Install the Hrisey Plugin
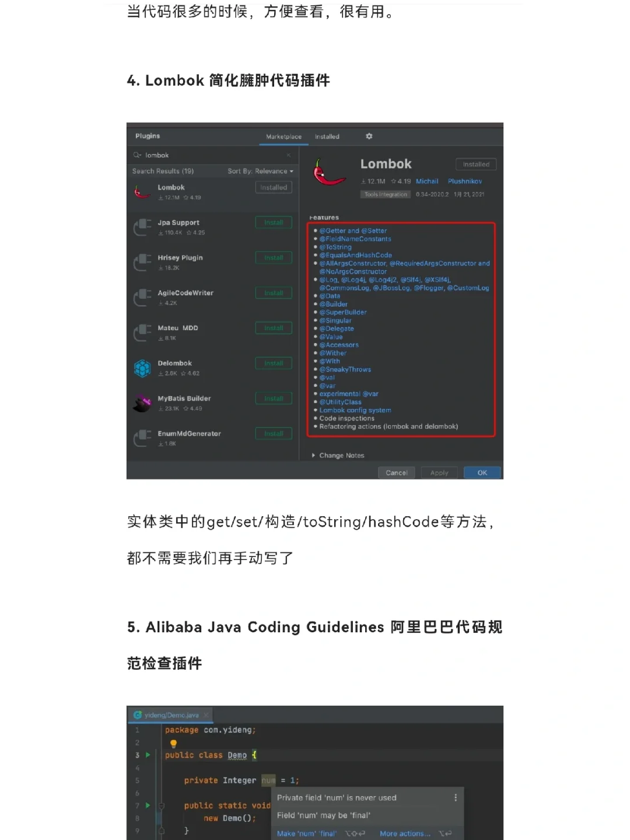Image resolution: width=630 pixels, height=840 pixels. tap(274, 257)
